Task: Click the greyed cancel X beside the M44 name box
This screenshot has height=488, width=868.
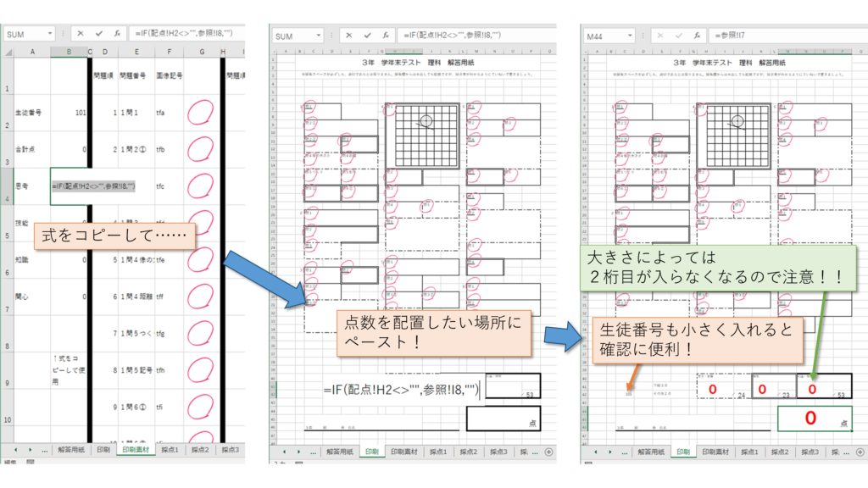Action: (x=659, y=36)
